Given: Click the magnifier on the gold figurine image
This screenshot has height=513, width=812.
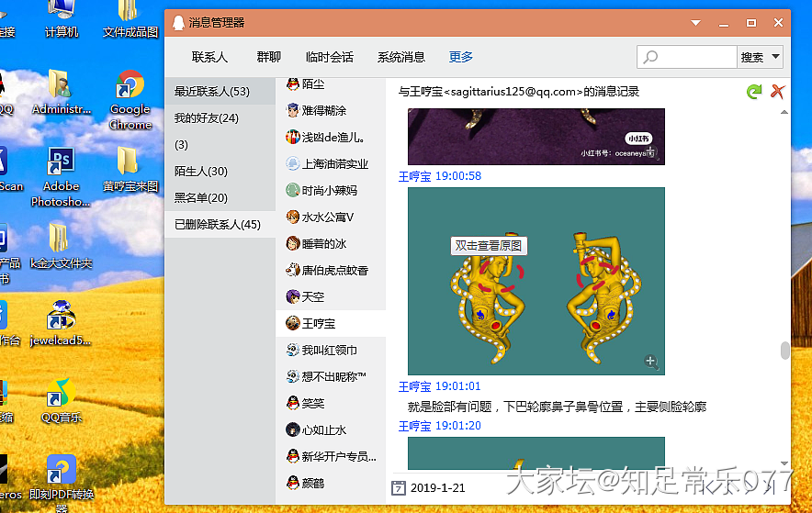Looking at the screenshot, I should [x=651, y=362].
